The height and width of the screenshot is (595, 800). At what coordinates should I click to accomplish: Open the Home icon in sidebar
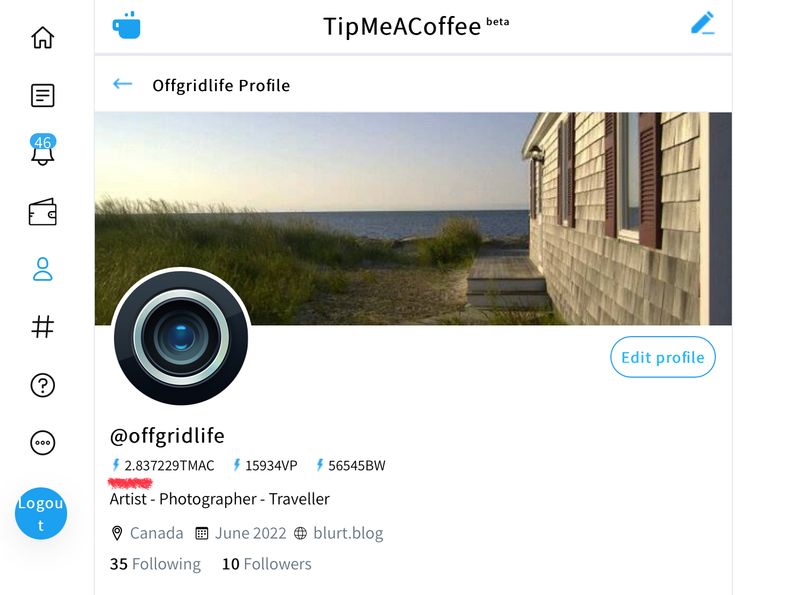(x=42, y=37)
